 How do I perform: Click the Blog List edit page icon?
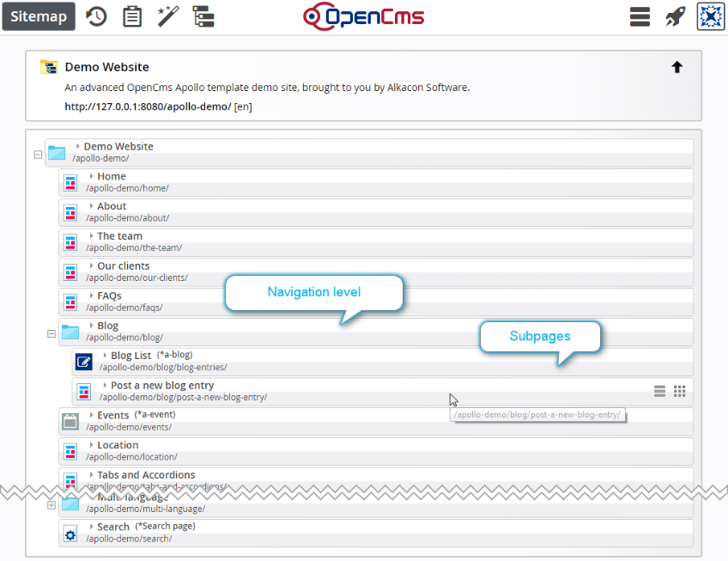[x=83, y=361]
